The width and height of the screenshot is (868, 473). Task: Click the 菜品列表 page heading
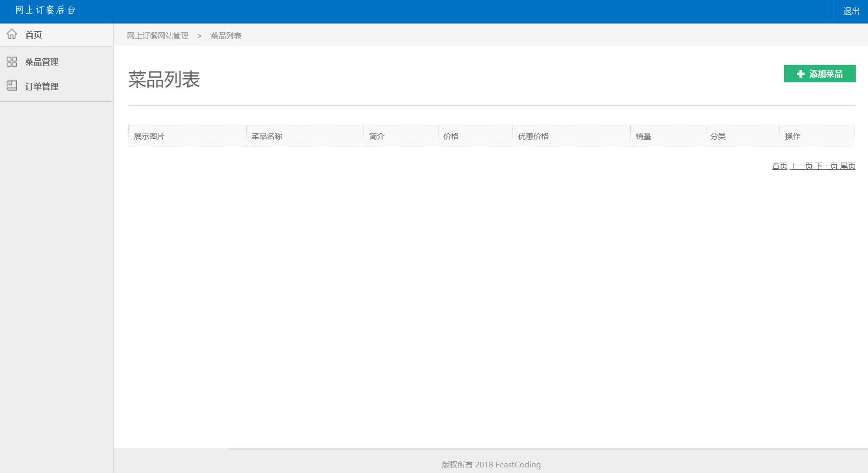tap(164, 80)
